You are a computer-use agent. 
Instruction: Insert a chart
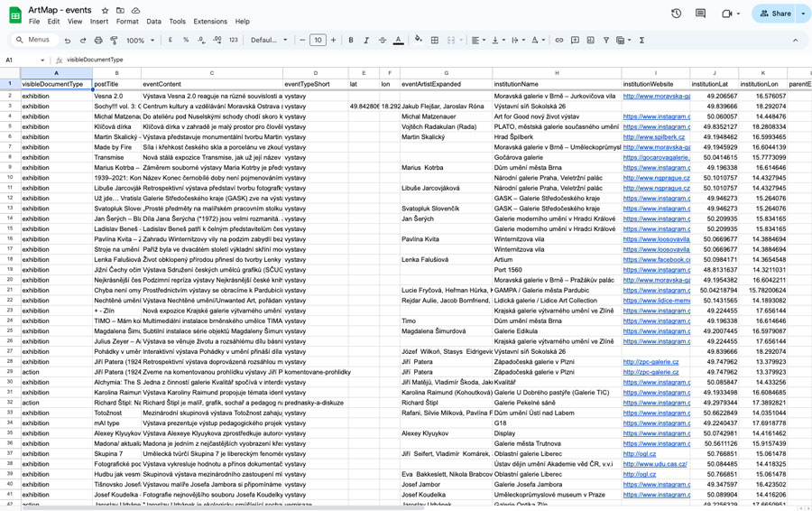590,40
